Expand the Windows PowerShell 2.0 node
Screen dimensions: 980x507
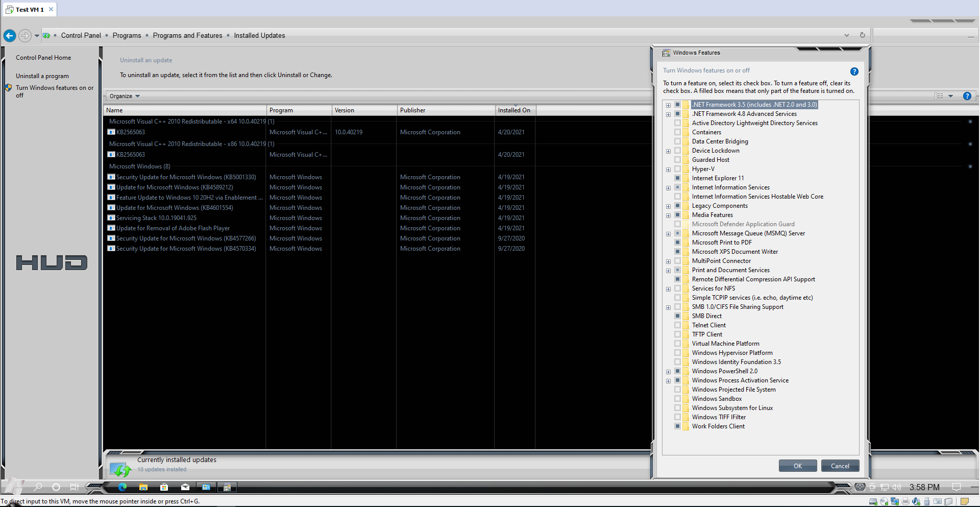click(x=668, y=372)
